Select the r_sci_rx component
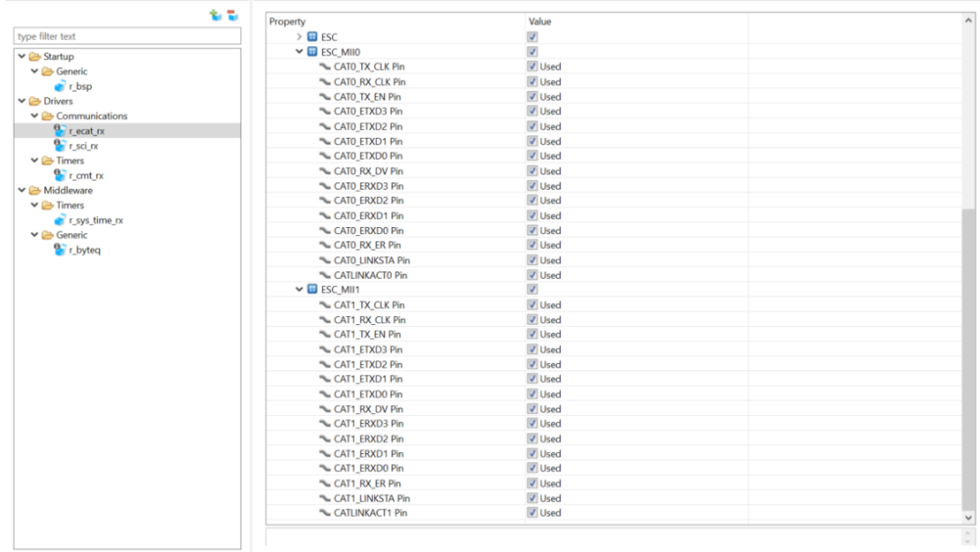Image resolution: width=980 pixels, height=552 pixels. (83, 145)
